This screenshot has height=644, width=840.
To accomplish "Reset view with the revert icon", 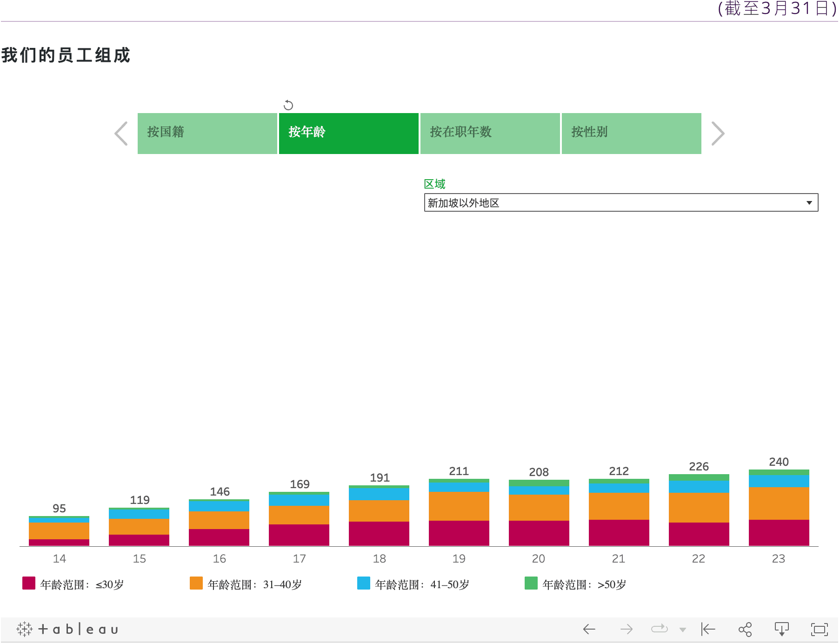I will pyautogui.click(x=708, y=630).
